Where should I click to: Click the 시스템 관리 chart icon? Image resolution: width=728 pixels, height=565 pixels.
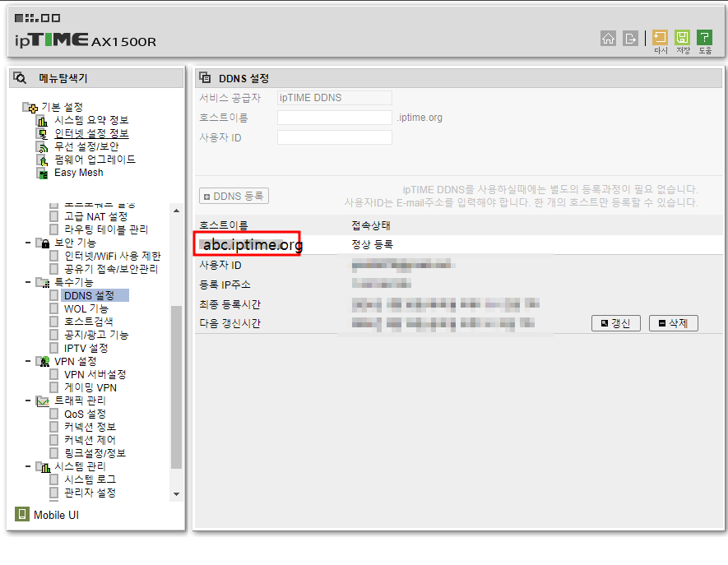[43, 466]
